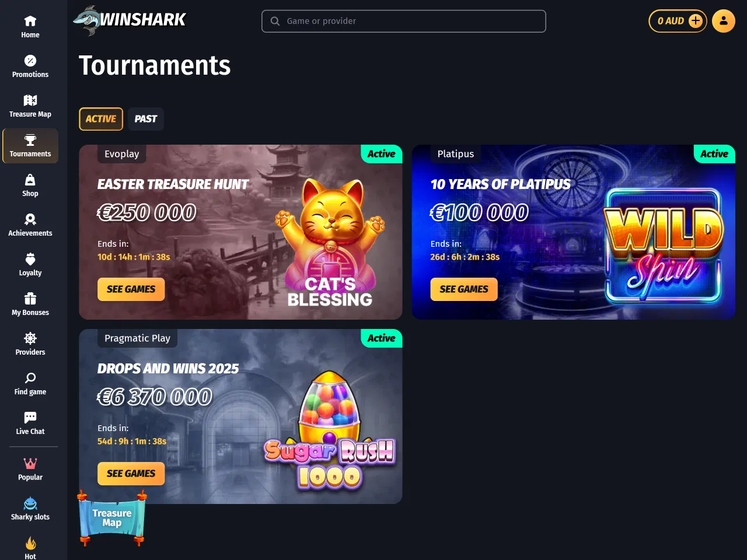The image size is (747, 560).
Task: Go to Treasure Map sidebar icon
Action: pos(30,100)
